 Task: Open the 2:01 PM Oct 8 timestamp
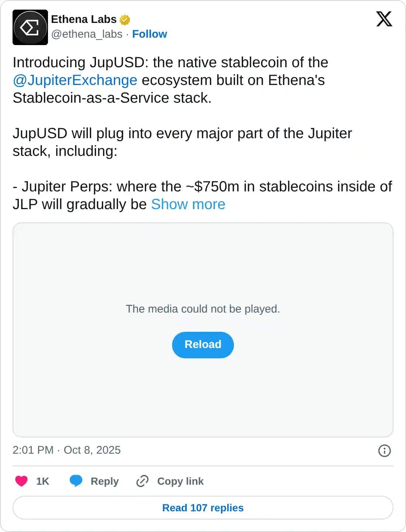click(x=66, y=450)
